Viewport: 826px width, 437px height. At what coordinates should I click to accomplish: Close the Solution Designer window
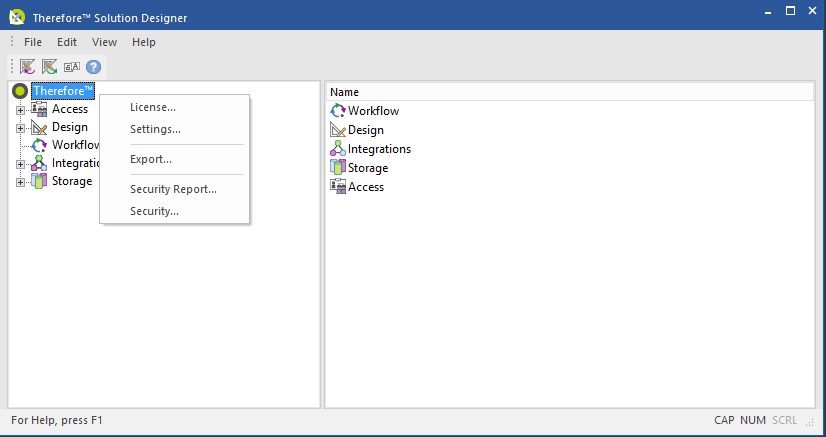[812, 11]
